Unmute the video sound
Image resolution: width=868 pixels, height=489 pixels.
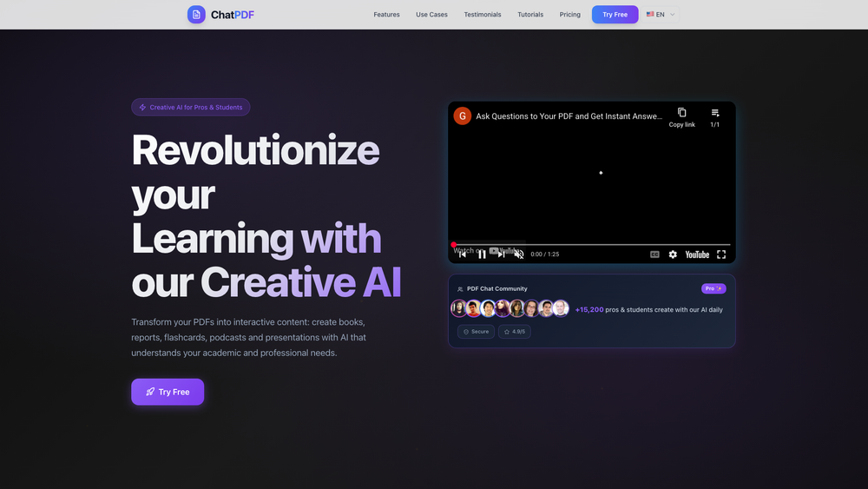click(x=519, y=254)
